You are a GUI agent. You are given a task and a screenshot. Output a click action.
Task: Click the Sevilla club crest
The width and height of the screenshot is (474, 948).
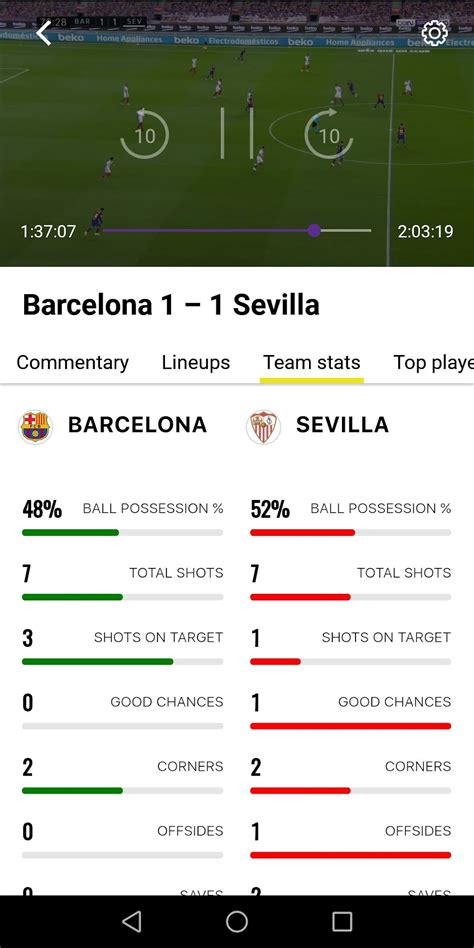[x=263, y=427]
